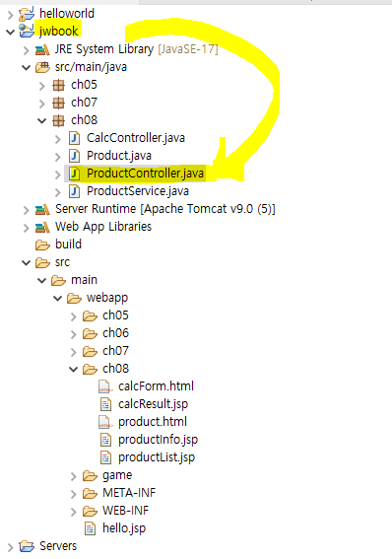Select the product.html file

(153, 422)
